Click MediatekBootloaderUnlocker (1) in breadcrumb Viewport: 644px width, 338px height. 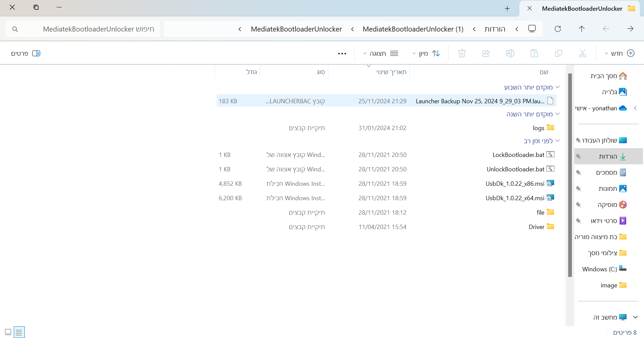click(413, 29)
